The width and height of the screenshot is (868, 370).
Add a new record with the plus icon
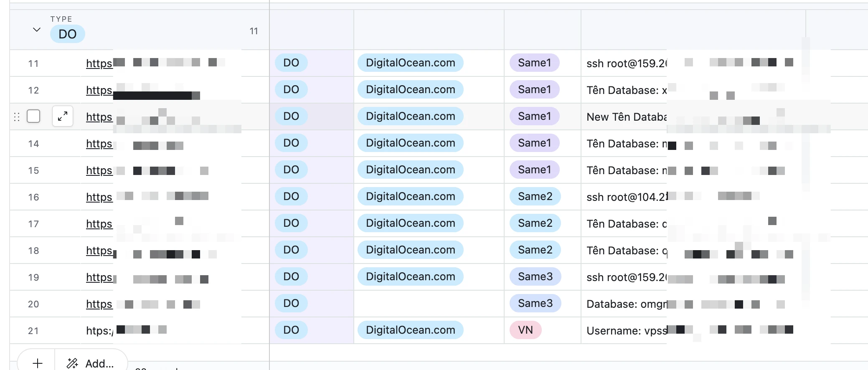click(37, 363)
